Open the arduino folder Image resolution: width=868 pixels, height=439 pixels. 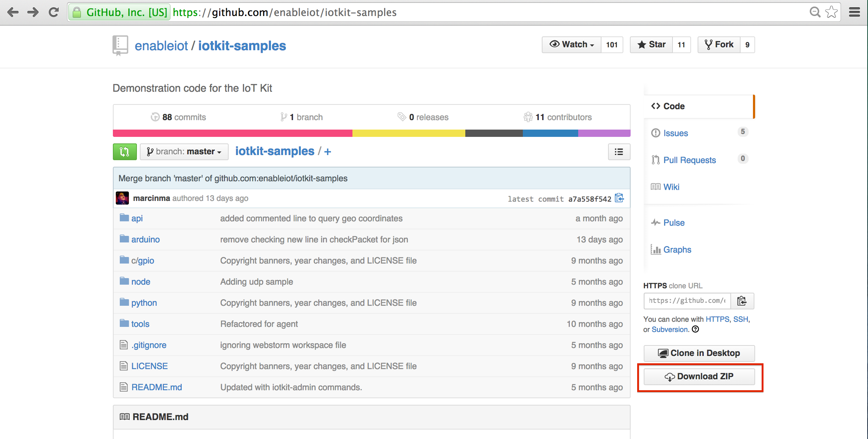pyautogui.click(x=145, y=239)
